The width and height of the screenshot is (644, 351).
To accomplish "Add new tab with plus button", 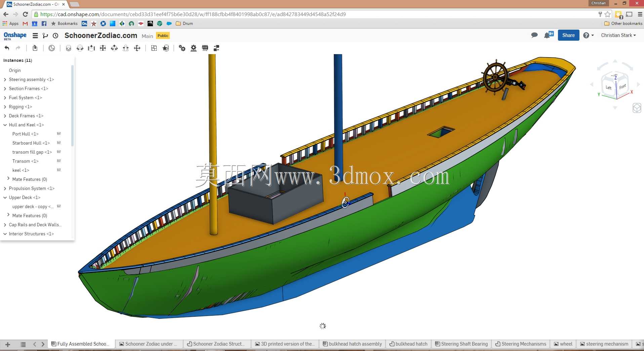I will (8, 344).
